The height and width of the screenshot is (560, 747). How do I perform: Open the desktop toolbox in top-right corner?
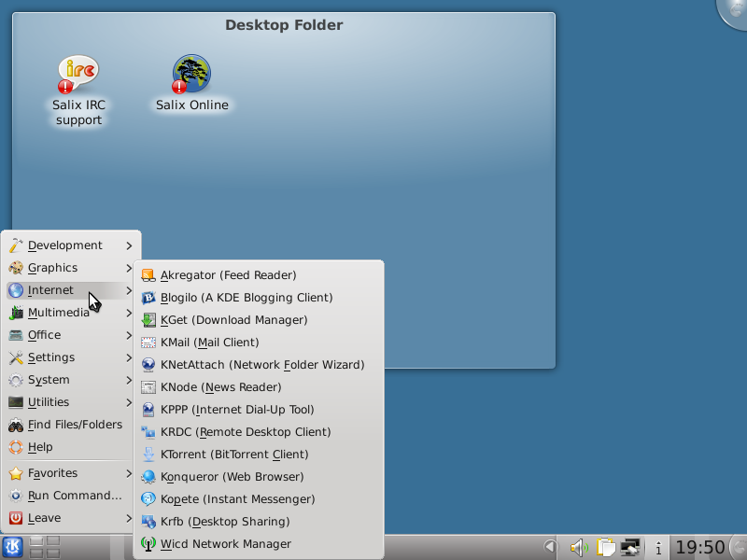click(734, 12)
